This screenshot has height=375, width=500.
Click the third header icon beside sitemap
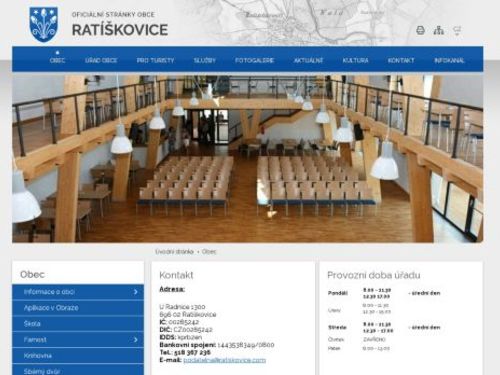pos(457,30)
